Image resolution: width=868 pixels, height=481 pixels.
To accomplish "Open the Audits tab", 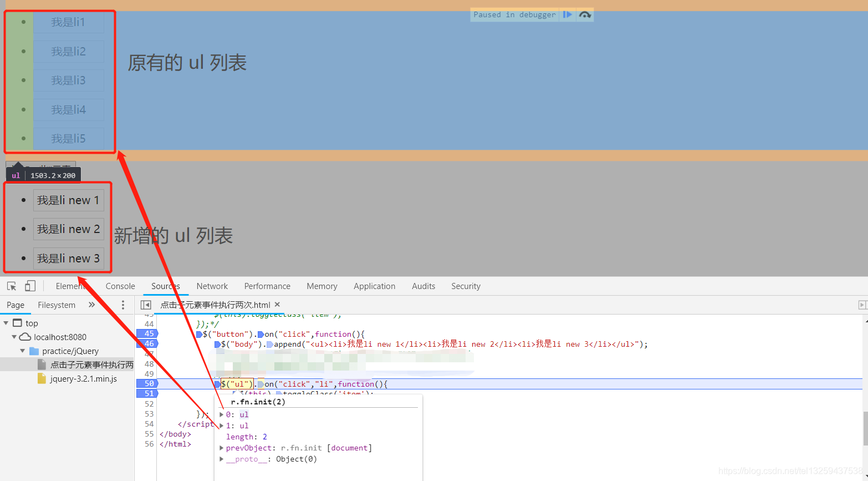I will (x=423, y=286).
